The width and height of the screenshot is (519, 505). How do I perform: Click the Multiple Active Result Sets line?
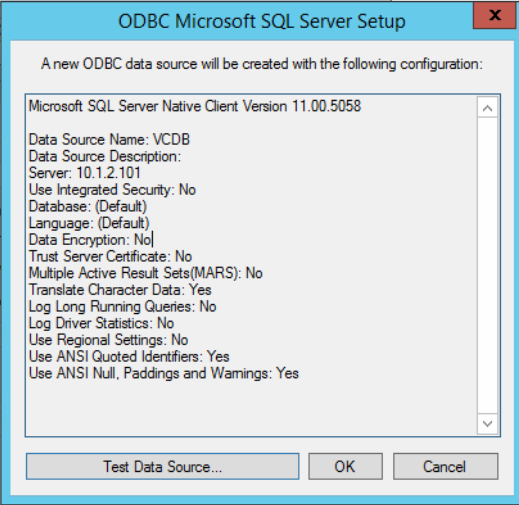[146, 273]
